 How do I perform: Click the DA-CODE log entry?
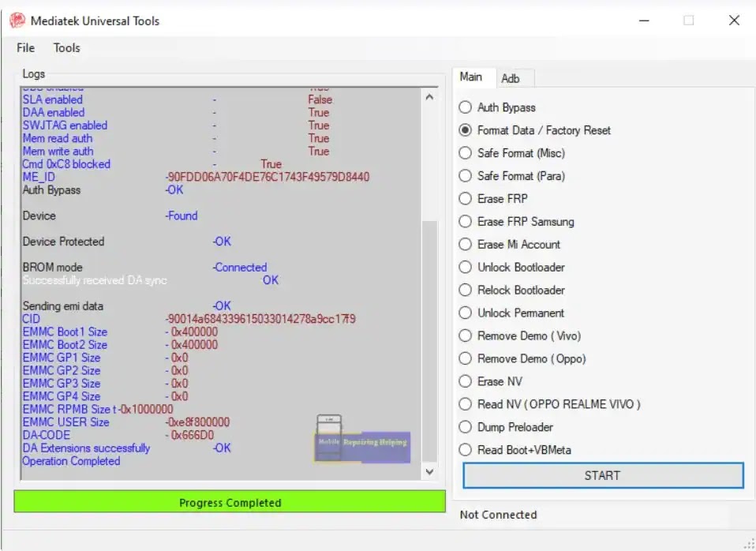pyautogui.click(x=118, y=435)
